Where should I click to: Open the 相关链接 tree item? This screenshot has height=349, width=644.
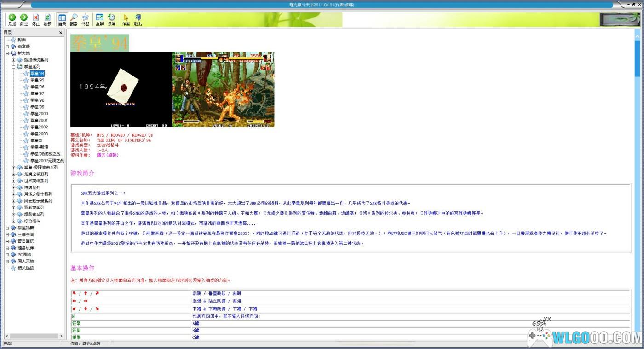26,268
